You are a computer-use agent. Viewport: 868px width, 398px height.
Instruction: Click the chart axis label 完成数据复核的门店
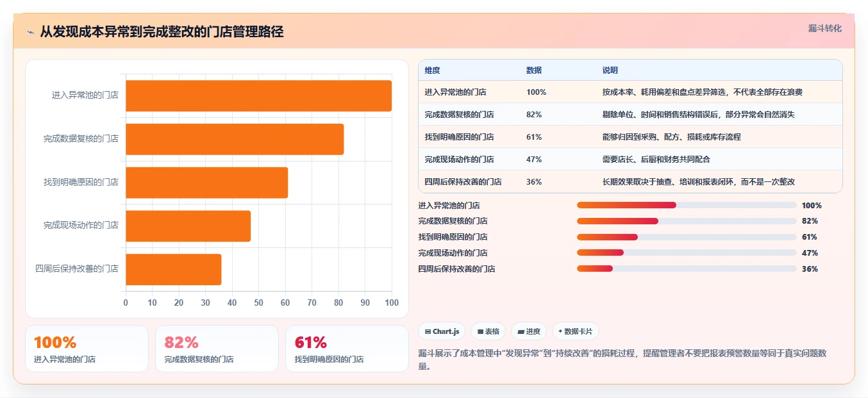pos(81,139)
